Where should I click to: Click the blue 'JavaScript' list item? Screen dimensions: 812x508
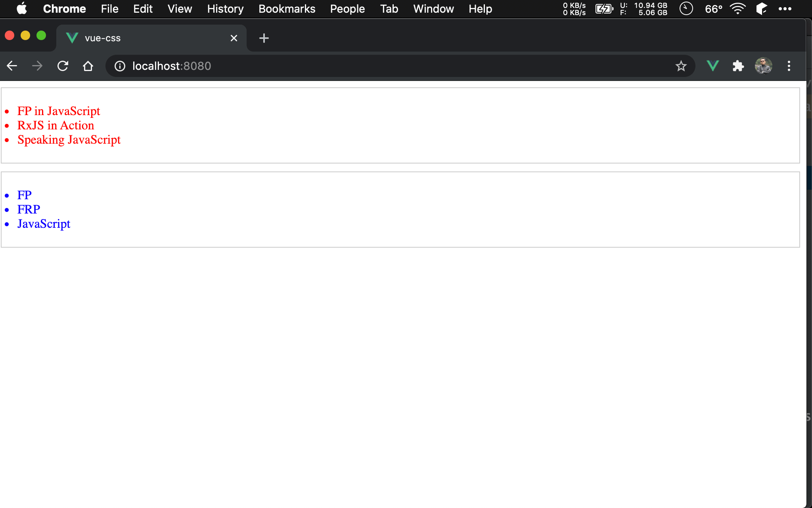tap(44, 224)
